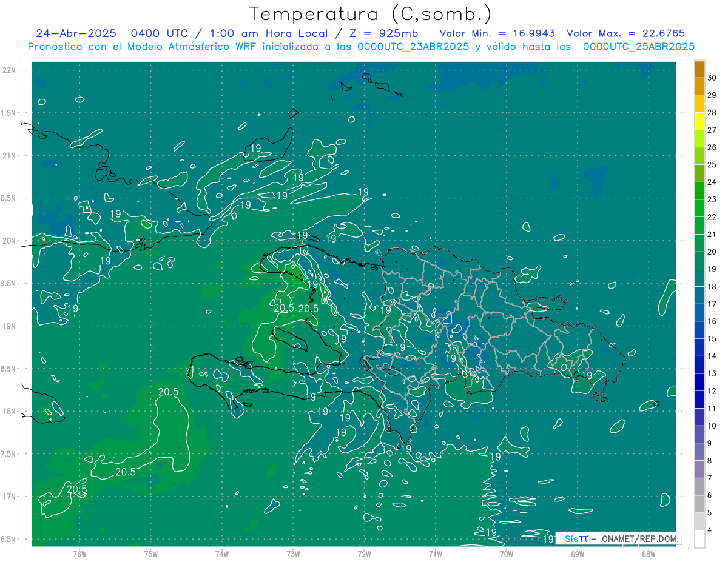
Task: Click the '71W' longitude axis label
Action: [435, 554]
